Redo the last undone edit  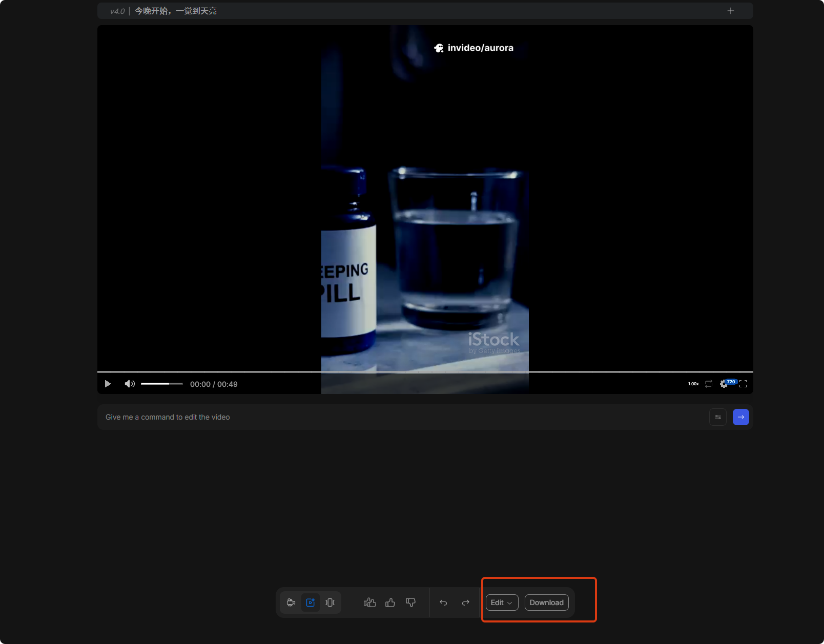[x=465, y=603]
